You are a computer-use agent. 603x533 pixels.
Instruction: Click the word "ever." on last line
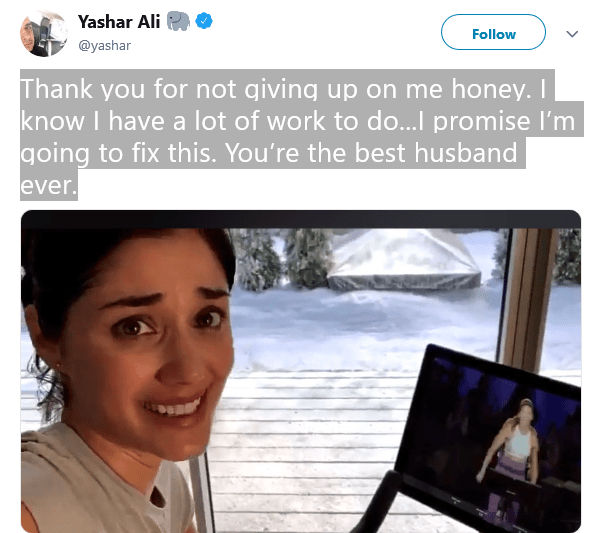[x=47, y=185]
